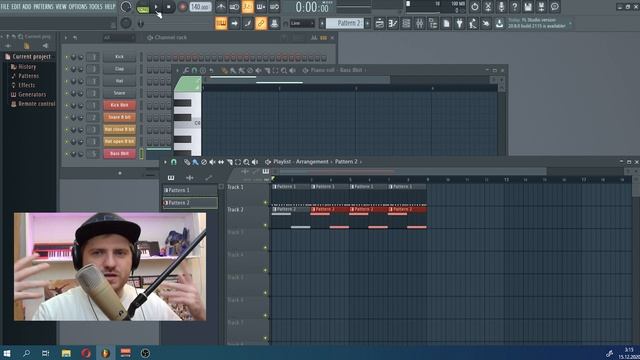Click the Kick channel button

[119, 57]
